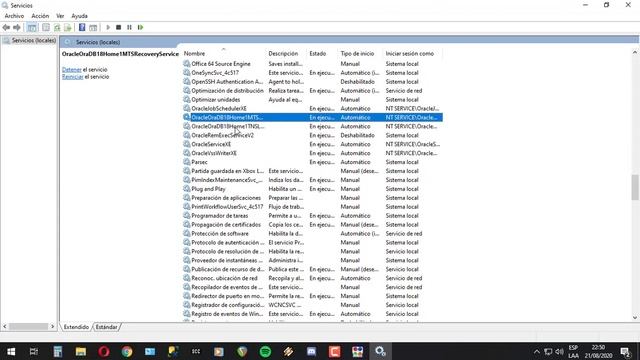Click the Reiniciar service link
The image size is (640, 360).
[73, 76]
